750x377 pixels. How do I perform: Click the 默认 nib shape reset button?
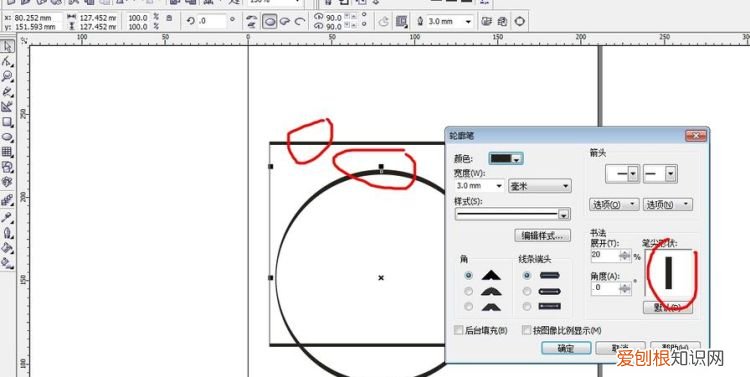(x=667, y=308)
